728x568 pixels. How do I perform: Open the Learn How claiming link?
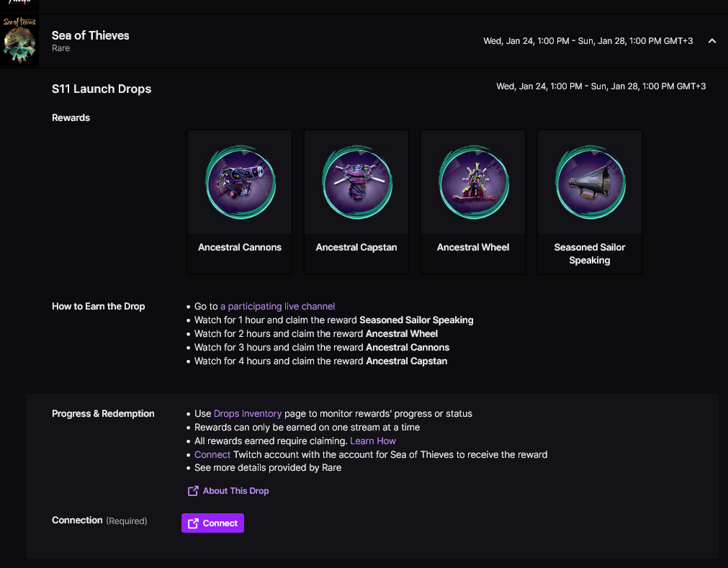point(373,441)
